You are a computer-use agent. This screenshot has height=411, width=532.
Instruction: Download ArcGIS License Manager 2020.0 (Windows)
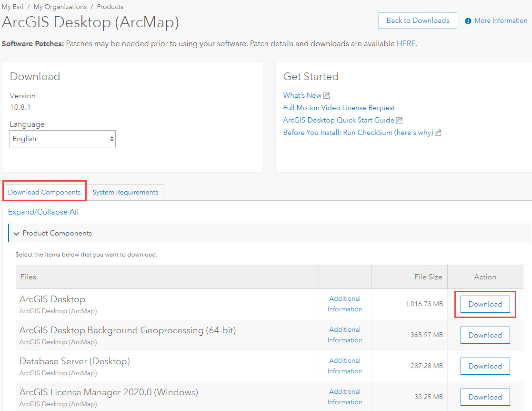485,397
